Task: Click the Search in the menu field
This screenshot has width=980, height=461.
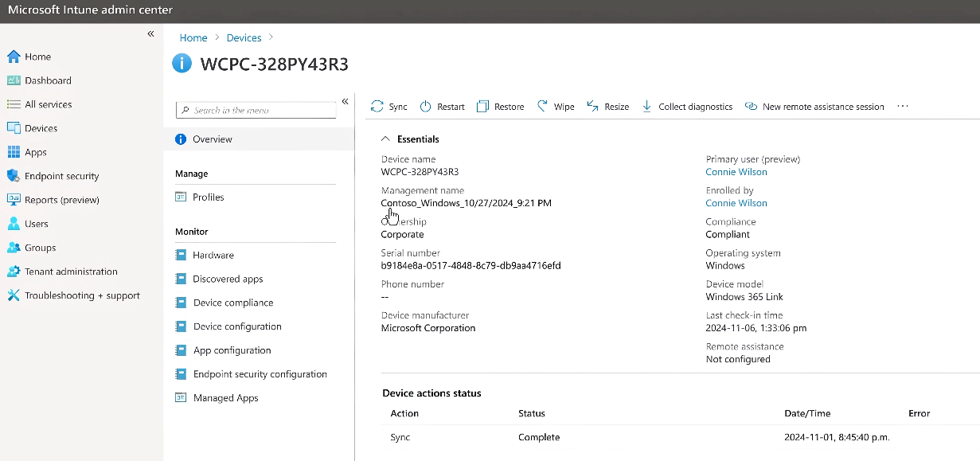Action: coord(256,111)
